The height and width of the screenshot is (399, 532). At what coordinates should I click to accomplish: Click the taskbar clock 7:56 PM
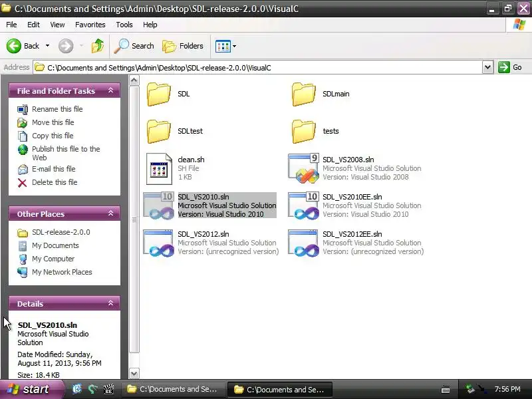pyautogui.click(x=507, y=389)
